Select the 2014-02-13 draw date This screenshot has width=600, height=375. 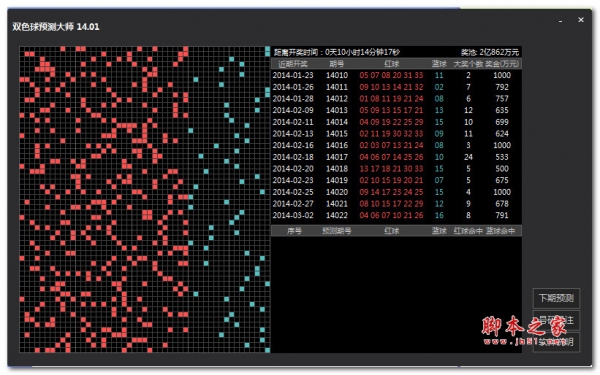(x=293, y=134)
